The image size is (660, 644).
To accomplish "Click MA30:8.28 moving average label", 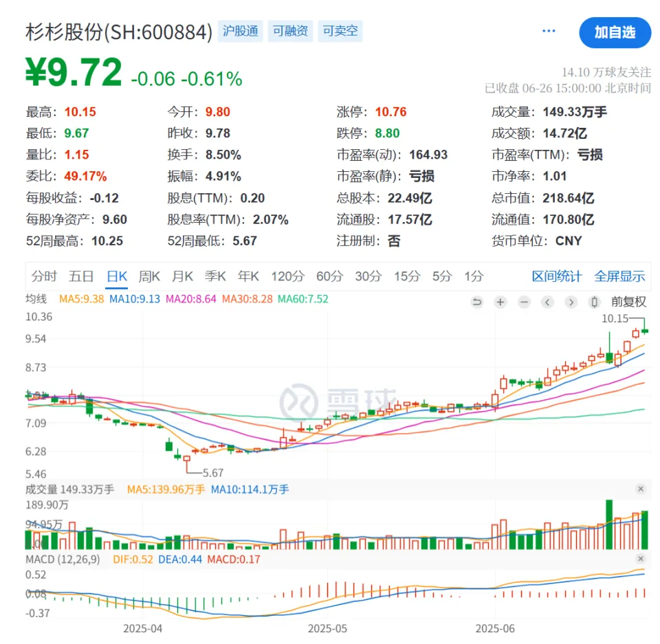I will (247, 299).
